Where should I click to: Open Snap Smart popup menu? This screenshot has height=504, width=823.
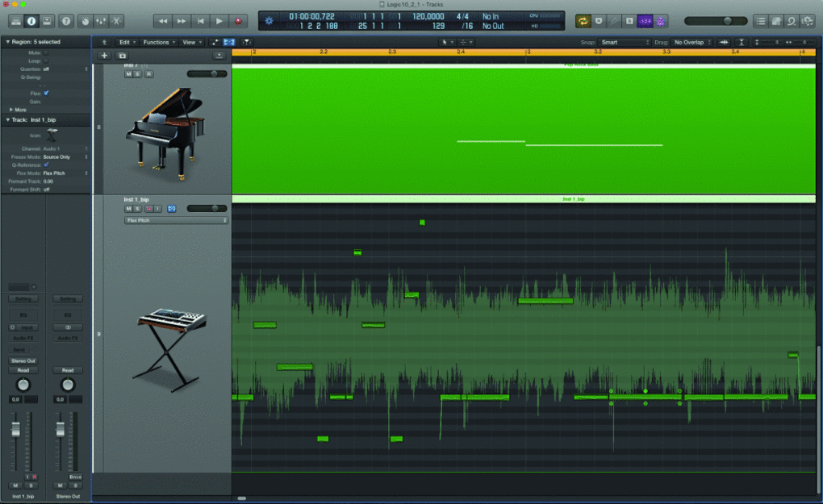pos(625,43)
